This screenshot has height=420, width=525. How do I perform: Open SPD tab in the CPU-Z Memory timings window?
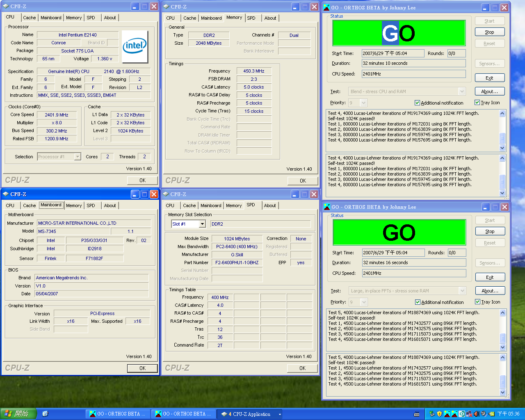(251, 18)
